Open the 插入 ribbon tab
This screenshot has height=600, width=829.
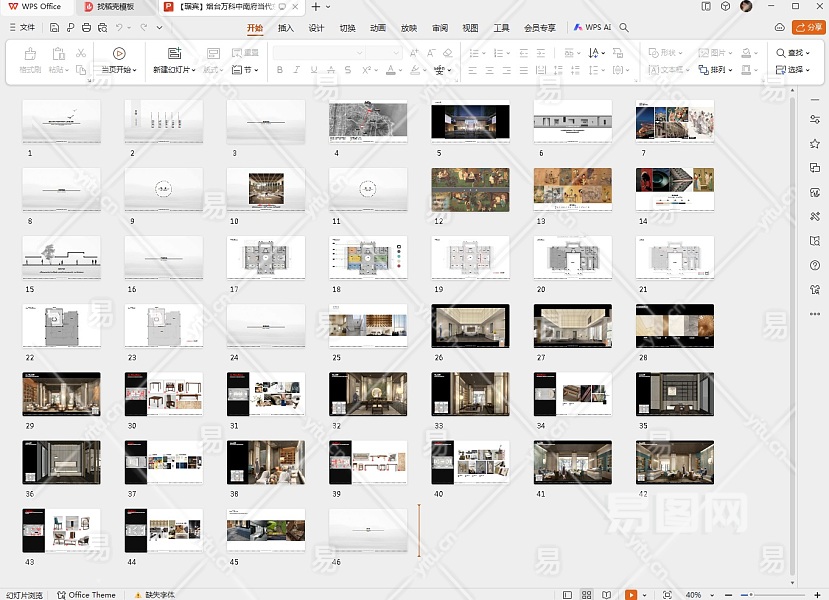point(286,28)
